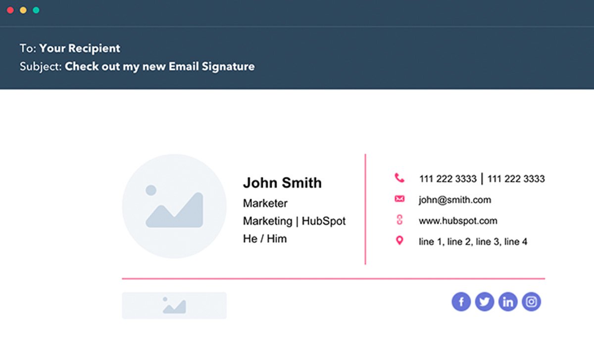Click the email Subject line text
This screenshot has width=594, height=364.
click(159, 66)
